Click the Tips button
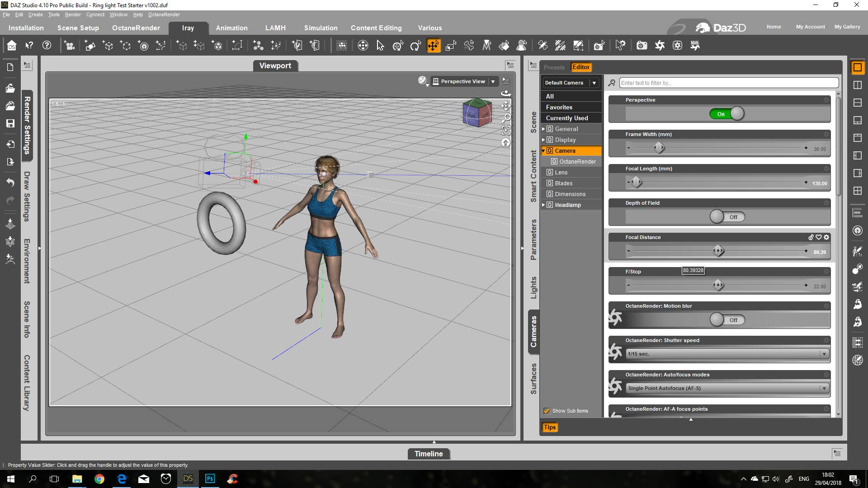Screen dimensions: 868x488 (550, 427)
